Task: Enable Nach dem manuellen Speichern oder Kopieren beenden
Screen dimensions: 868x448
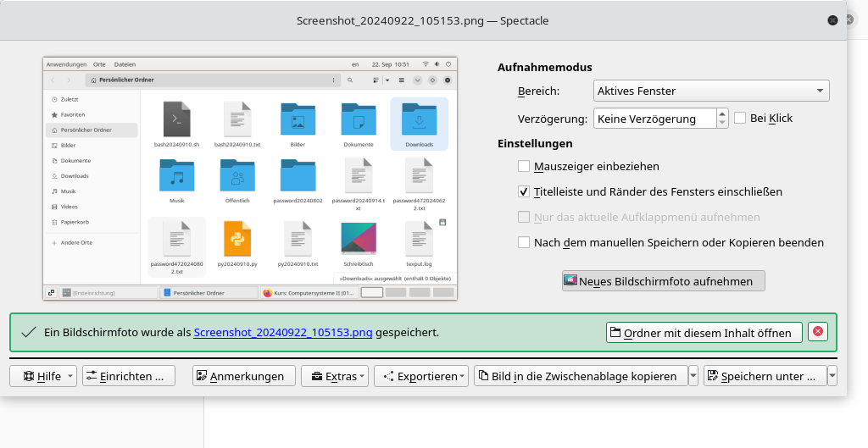Action: click(524, 242)
